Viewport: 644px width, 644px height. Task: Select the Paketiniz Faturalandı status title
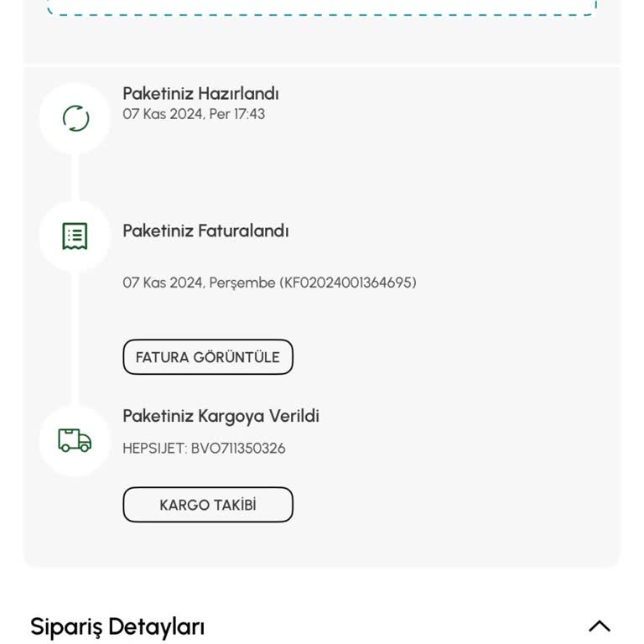pyautogui.click(x=205, y=231)
